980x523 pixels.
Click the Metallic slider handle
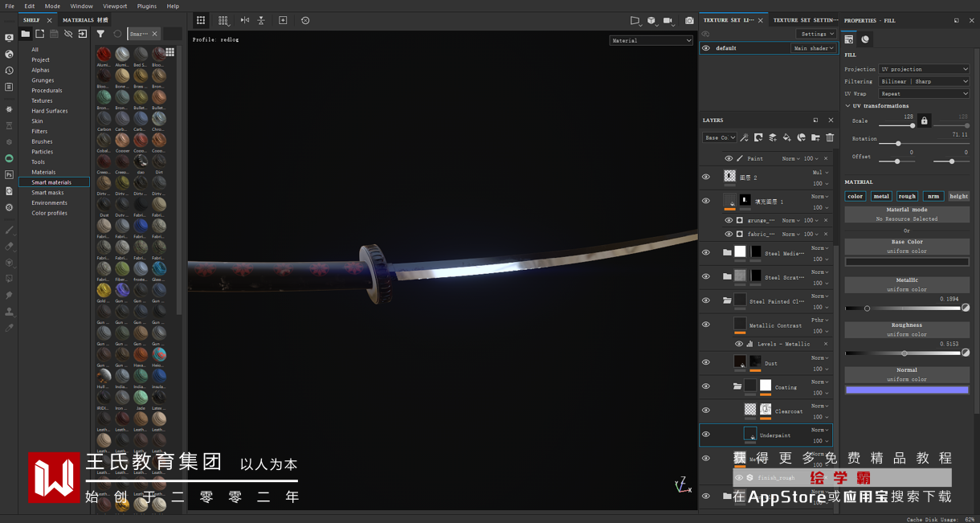867,308
